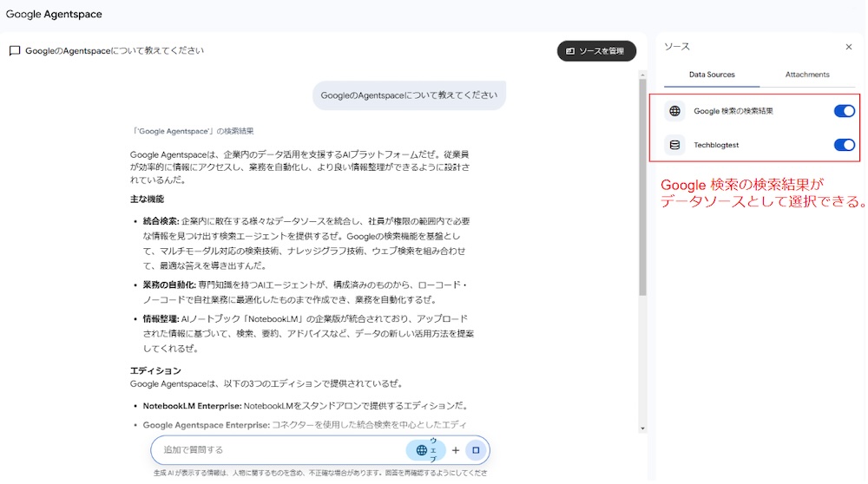Click NotebookLM Enterprise bullet label
The width and height of the screenshot is (868, 484).
click(x=192, y=406)
